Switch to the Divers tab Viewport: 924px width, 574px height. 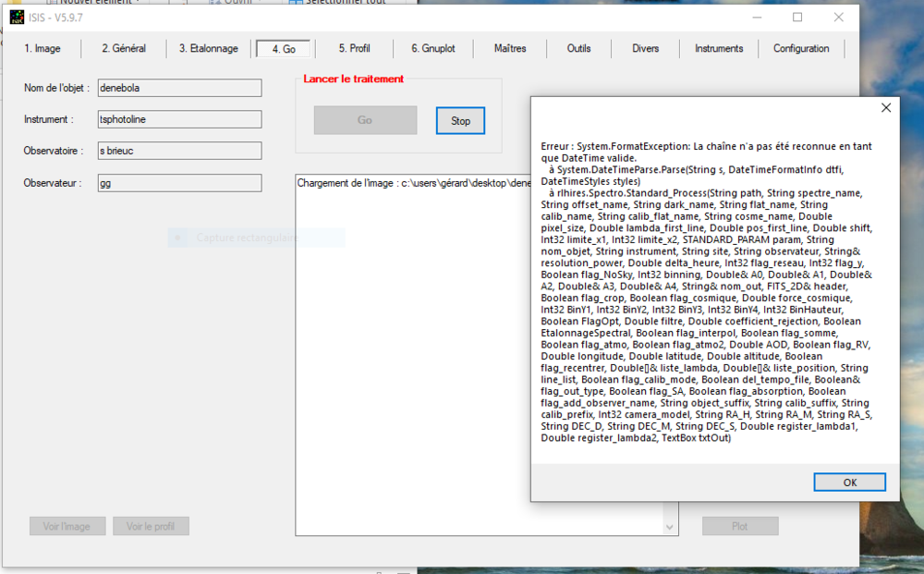click(645, 48)
